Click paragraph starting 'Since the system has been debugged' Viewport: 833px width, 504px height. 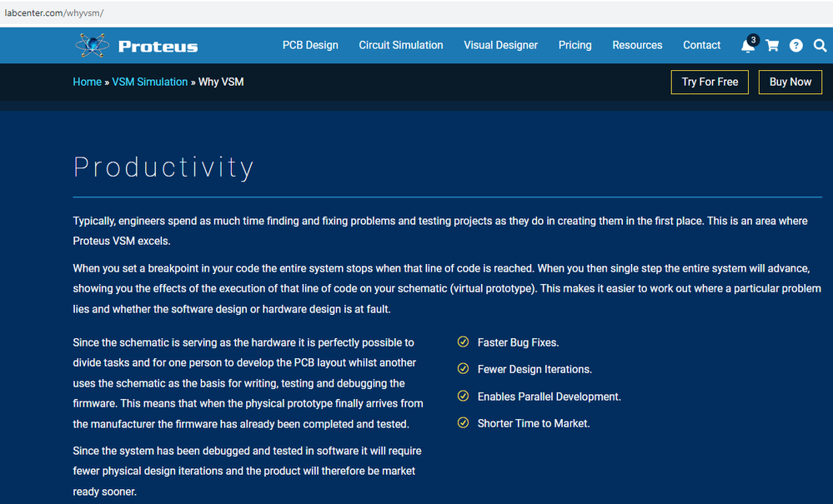(x=247, y=472)
